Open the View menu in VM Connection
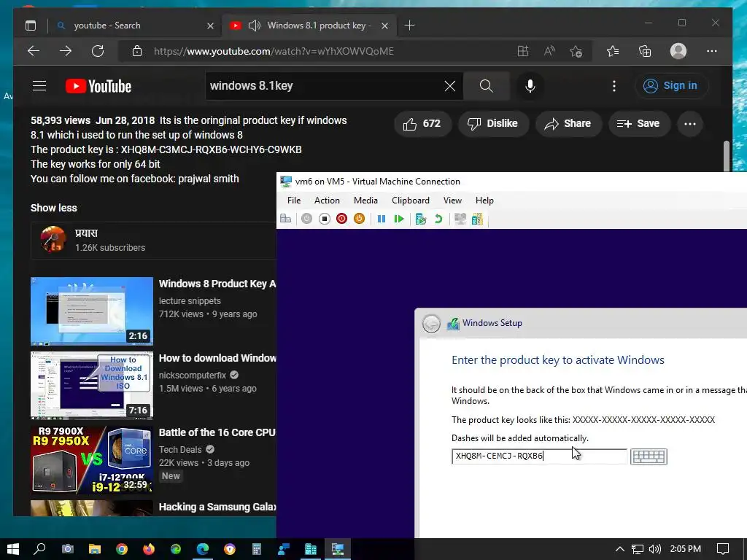This screenshot has width=747, height=560. pyautogui.click(x=452, y=201)
